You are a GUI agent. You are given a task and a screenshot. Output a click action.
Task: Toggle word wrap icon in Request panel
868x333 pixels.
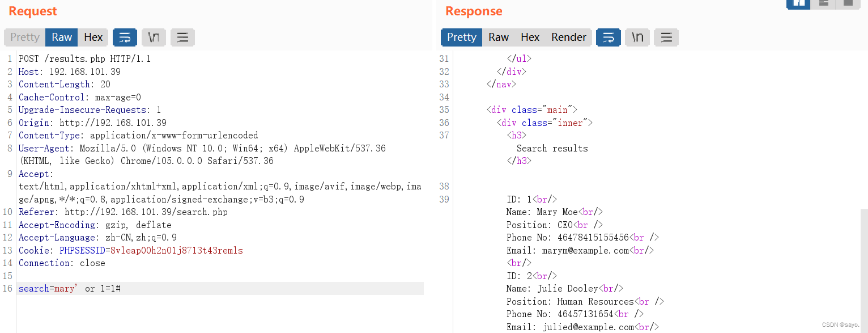tap(125, 37)
